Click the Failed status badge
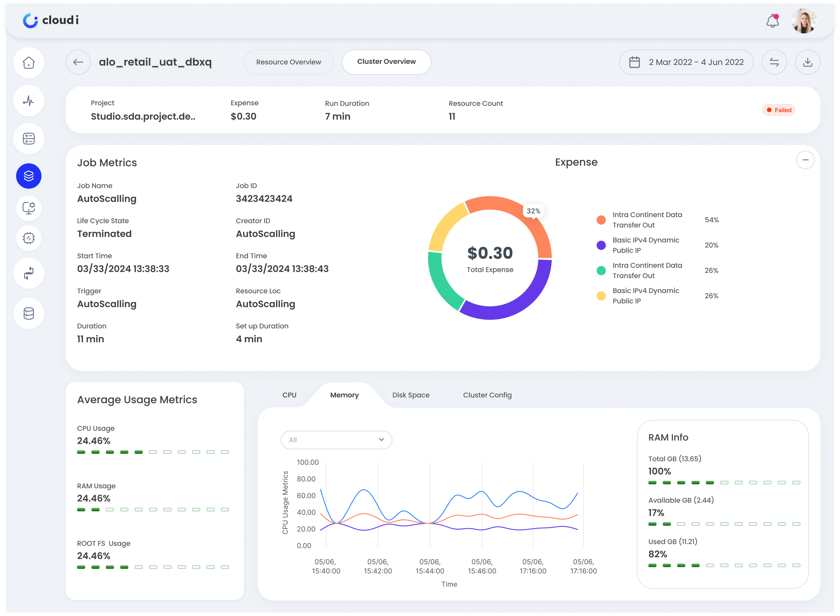Viewport: 840px width, 616px height. point(779,110)
